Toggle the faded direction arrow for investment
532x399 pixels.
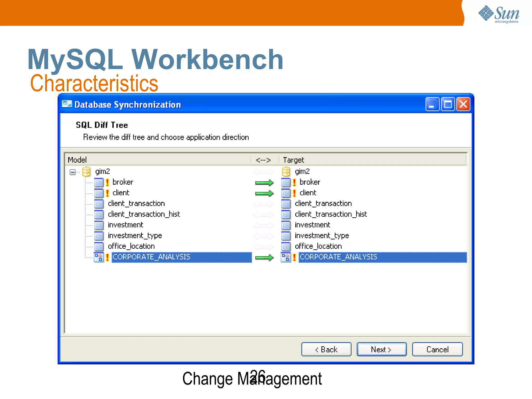click(263, 225)
